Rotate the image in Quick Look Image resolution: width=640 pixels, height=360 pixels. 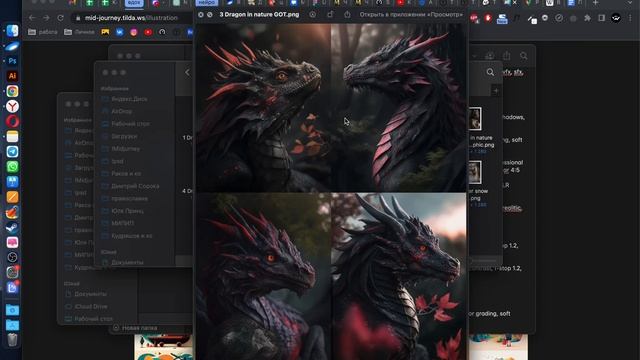[x=330, y=15]
